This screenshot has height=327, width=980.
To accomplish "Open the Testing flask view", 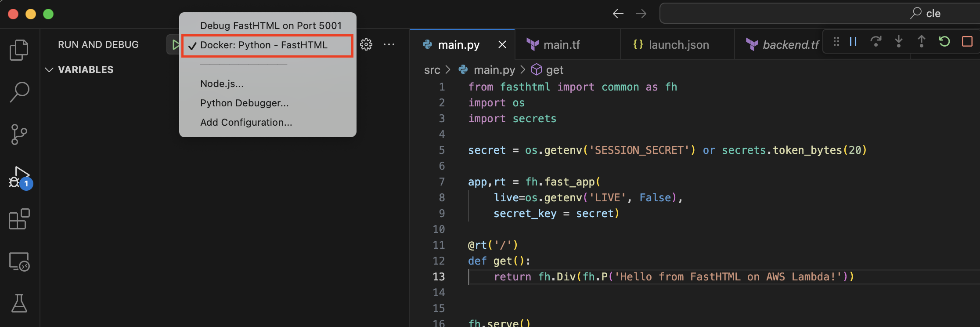I will pos(19,303).
